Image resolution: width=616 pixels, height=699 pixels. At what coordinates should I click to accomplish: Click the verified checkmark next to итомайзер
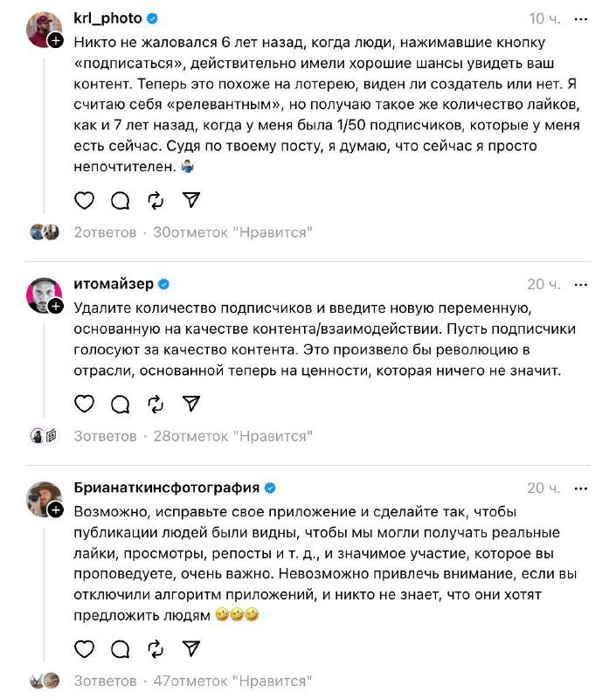point(162,283)
